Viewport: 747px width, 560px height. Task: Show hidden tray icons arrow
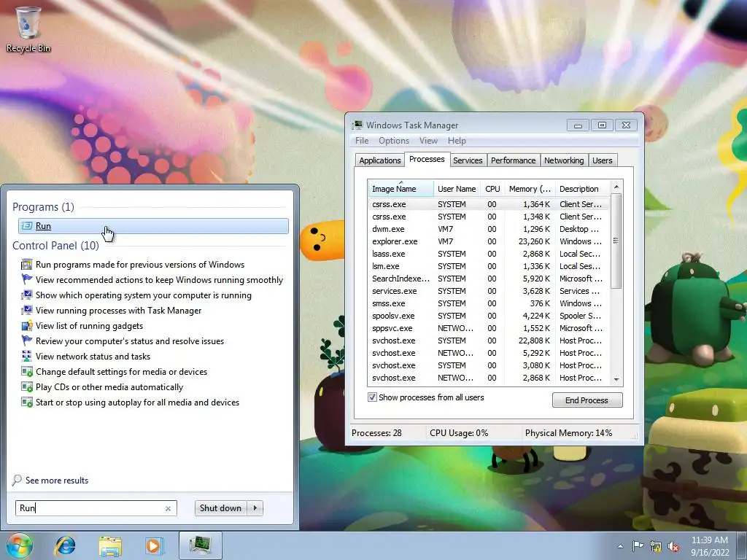(620, 546)
